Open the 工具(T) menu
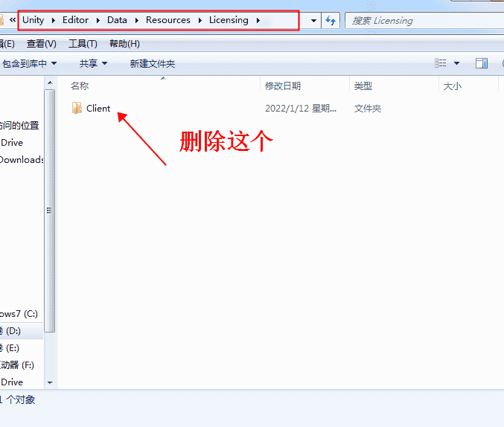The height and width of the screenshot is (427, 504). (83, 44)
